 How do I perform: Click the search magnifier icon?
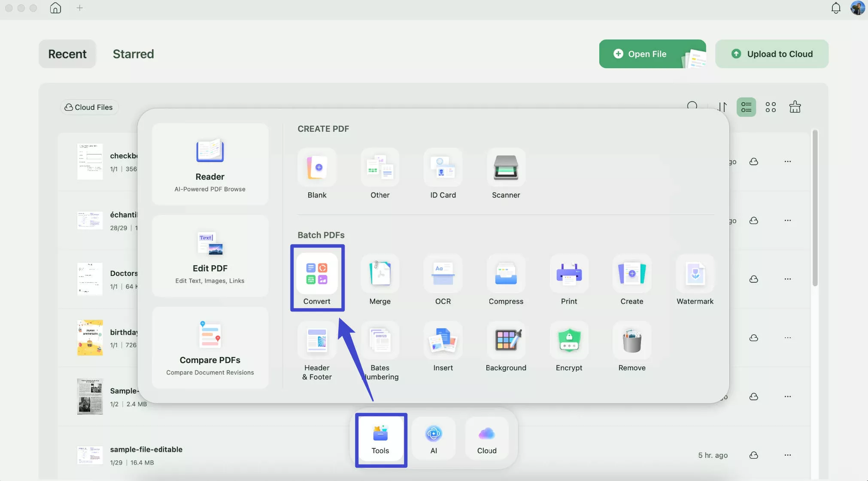click(x=692, y=106)
